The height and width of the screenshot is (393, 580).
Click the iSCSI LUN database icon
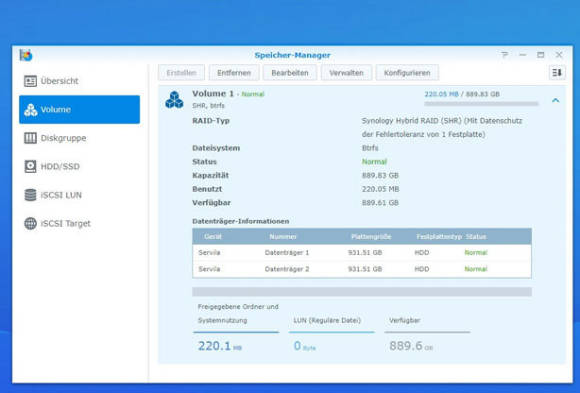tap(30, 195)
